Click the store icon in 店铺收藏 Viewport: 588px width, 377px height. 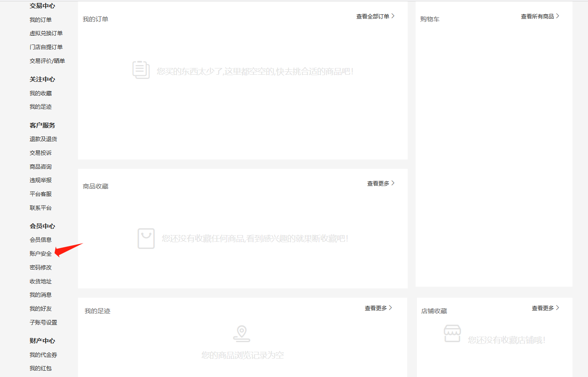click(x=452, y=333)
